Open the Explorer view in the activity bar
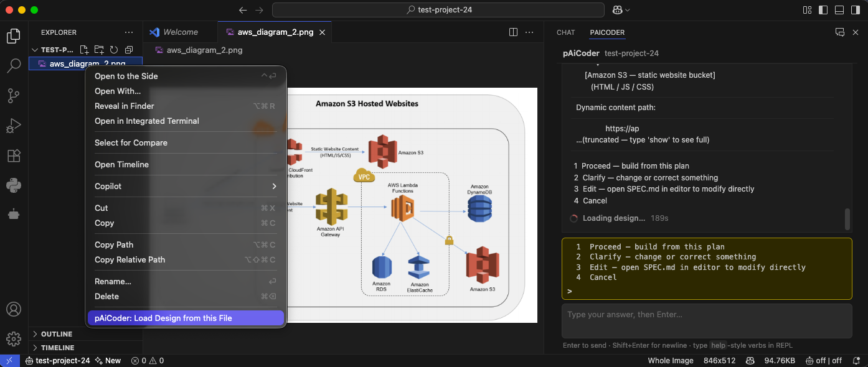Image resolution: width=868 pixels, height=367 pixels. (13, 36)
